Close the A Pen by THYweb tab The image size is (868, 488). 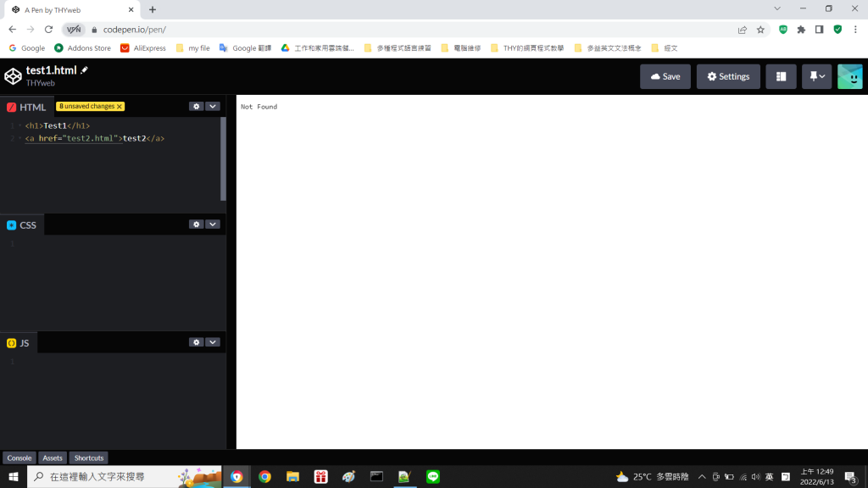pyautogui.click(x=131, y=9)
